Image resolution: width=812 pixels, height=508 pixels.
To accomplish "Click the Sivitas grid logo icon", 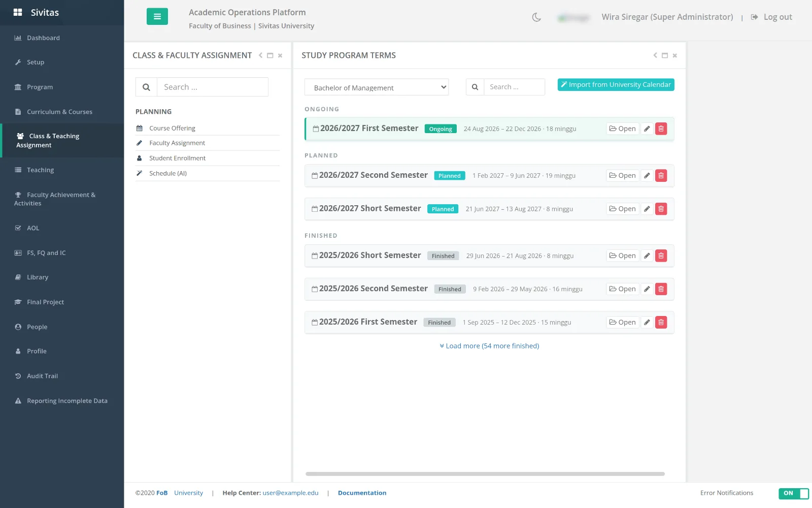I will click(18, 12).
